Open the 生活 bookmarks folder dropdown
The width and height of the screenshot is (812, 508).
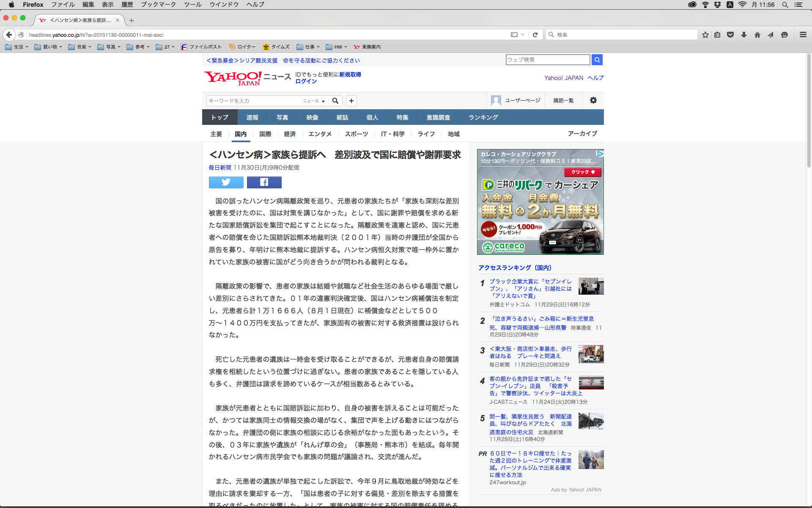(17, 47)
